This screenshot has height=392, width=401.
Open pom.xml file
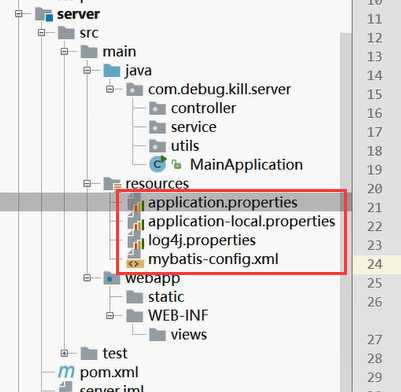coord(109,372)
